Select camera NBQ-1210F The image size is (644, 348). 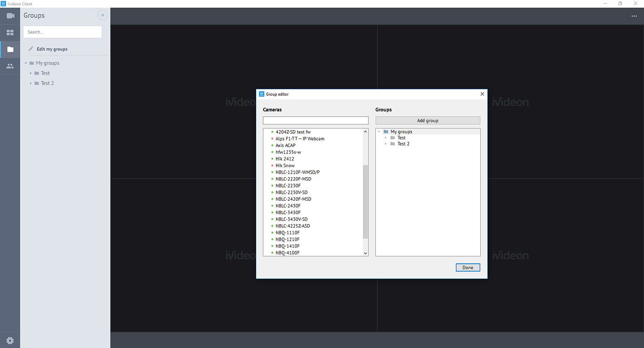tap(287, 239)
